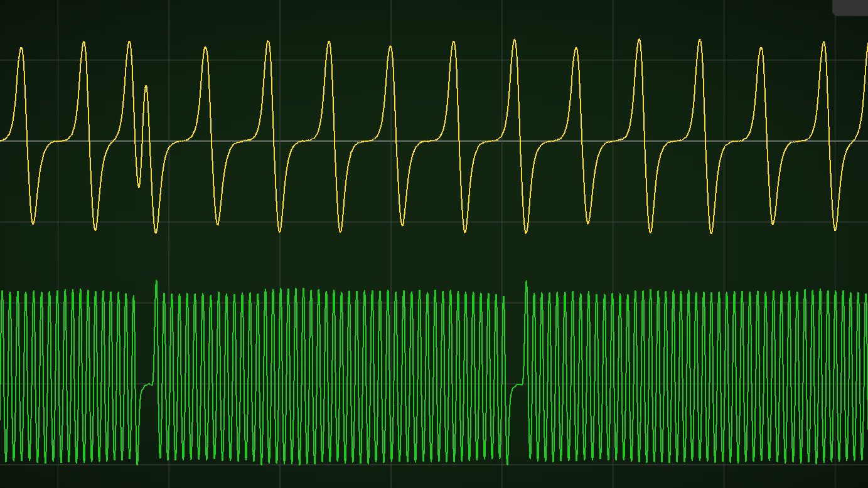Click the leftmost trough of yellow waveform
This screenshot has width=868, height=488.
(33, 223)
